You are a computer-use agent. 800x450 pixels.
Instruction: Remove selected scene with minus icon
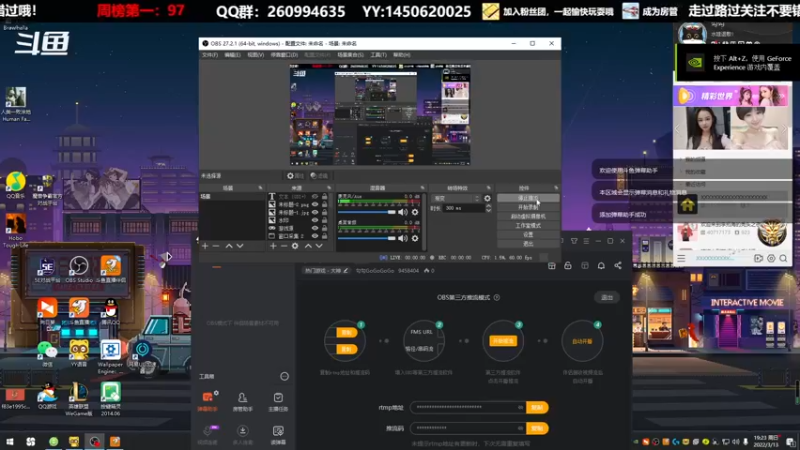216,246
